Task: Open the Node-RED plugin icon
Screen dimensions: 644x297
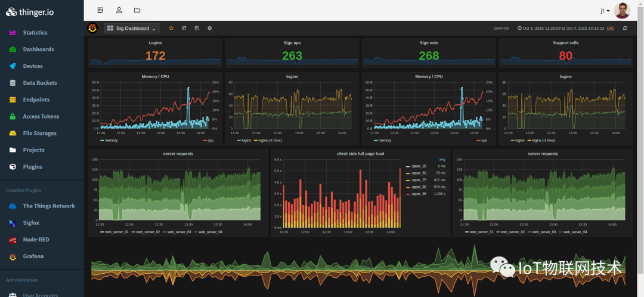Action: [x=13, y=240]
